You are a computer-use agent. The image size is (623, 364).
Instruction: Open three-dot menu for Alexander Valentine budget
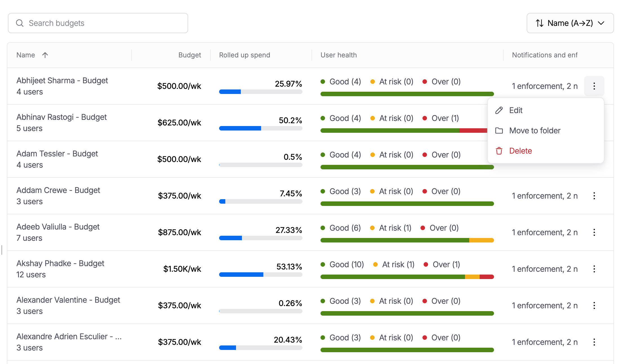pyautogui.click(x=594, y=305)
